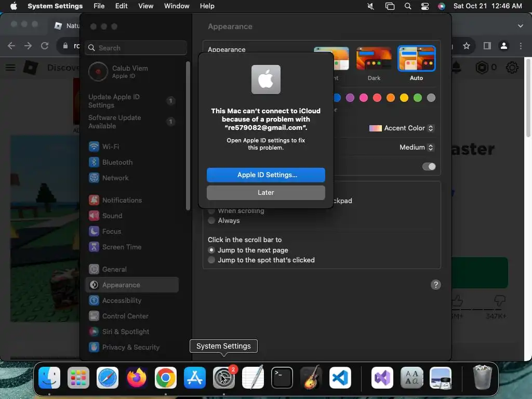Image resolution: width=532 pixels, height=399 pixels.
Task: Select the Always scroll bar option
Action: pos(211,220)
